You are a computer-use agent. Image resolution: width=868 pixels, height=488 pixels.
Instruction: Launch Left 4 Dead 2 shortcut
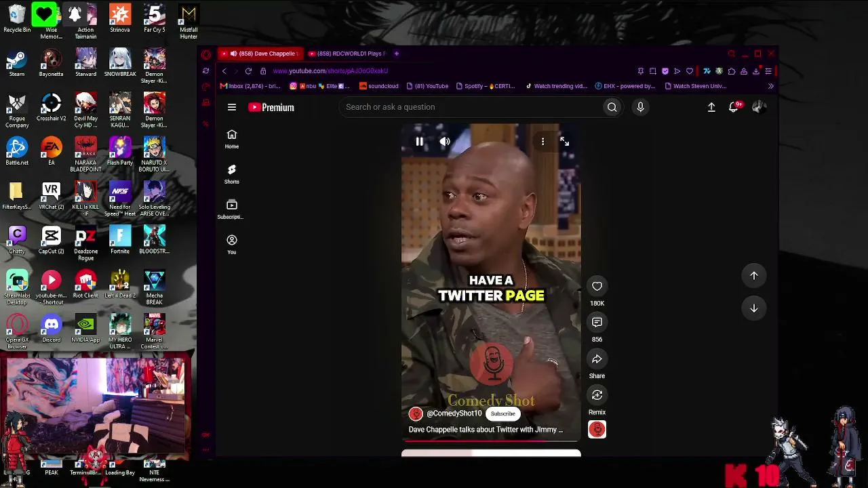tap(120, 284)
